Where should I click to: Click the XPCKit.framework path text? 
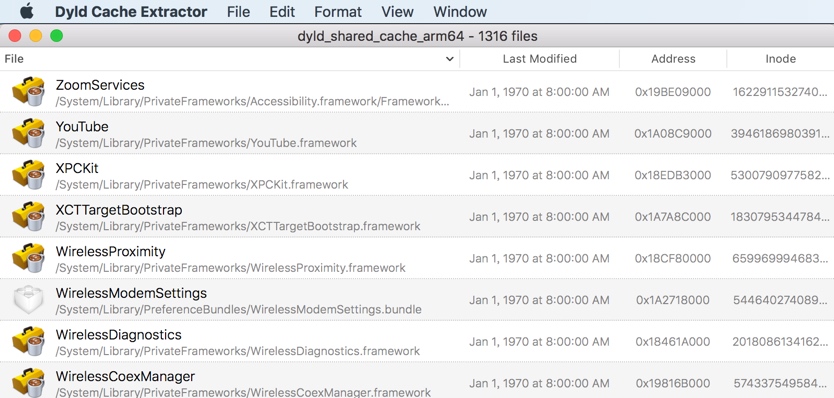tap(202, 185)
